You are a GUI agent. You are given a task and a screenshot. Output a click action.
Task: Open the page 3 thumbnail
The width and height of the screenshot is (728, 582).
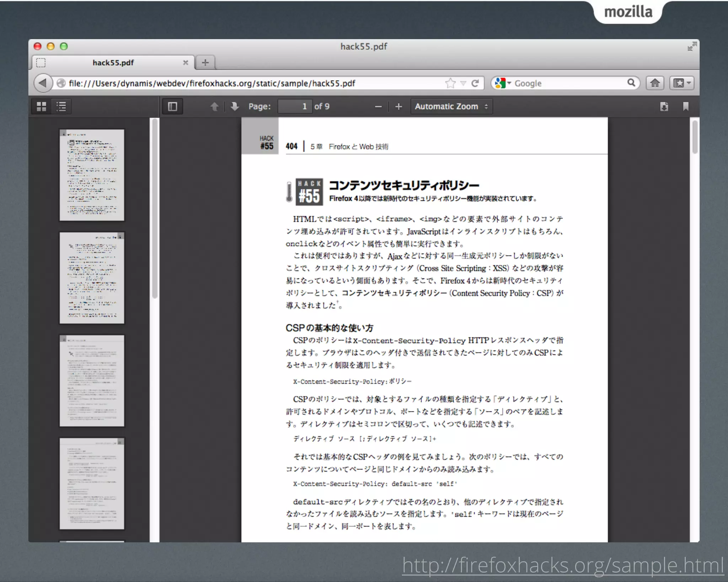pyautogui.click(x=92, y=381)
